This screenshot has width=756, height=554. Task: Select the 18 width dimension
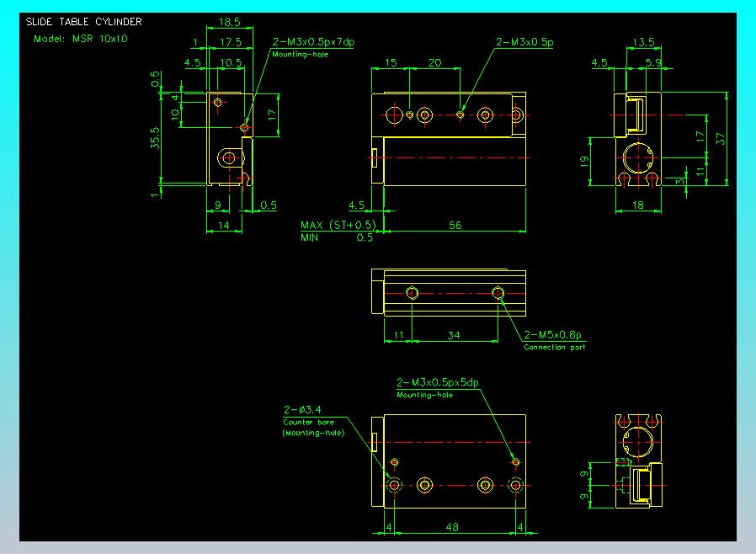[x=638, y=205]
